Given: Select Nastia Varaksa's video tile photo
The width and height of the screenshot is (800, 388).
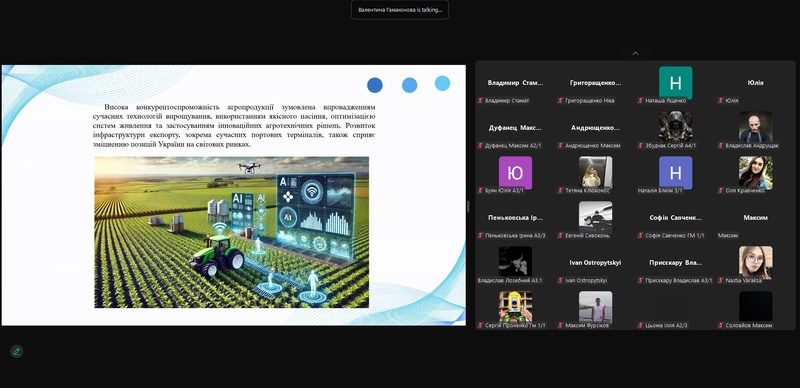Looking at the screenshot, I should click(x=756, y=262).
